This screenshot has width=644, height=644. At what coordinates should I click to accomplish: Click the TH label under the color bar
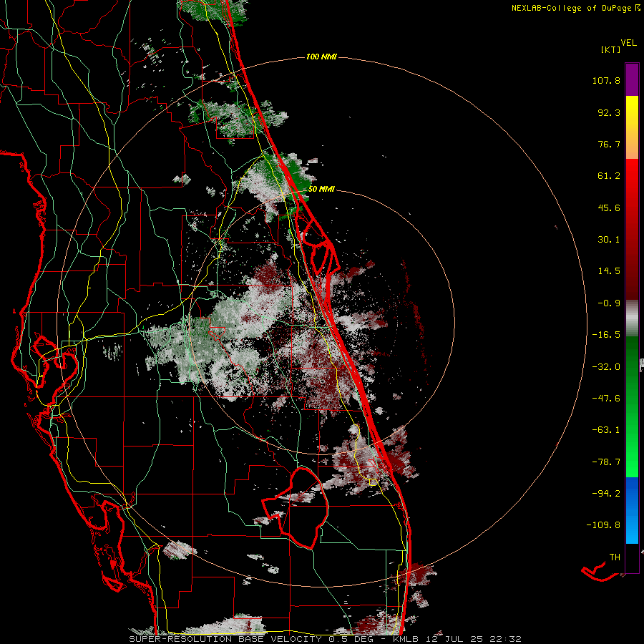615,557
